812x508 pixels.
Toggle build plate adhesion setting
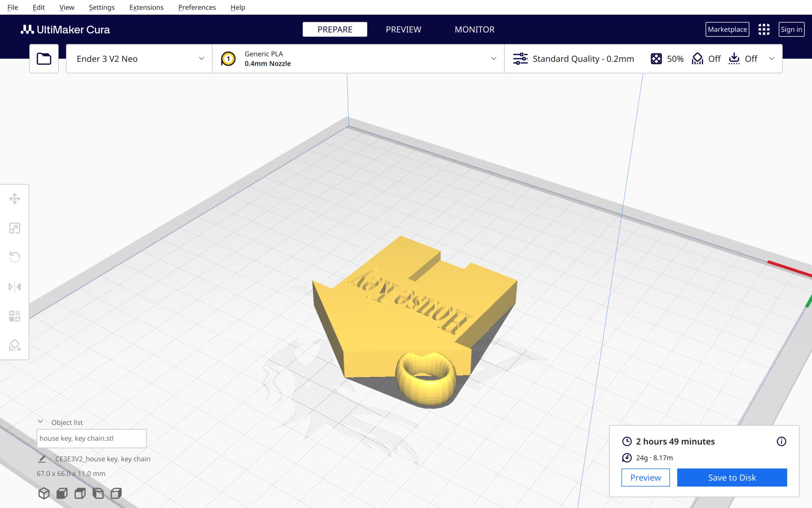[x=742, y=58]
